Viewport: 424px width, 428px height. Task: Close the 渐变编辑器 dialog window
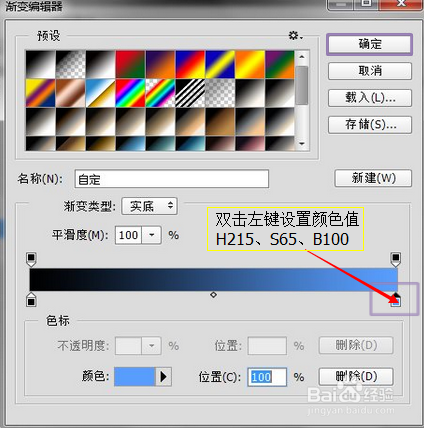click(402, 3)
